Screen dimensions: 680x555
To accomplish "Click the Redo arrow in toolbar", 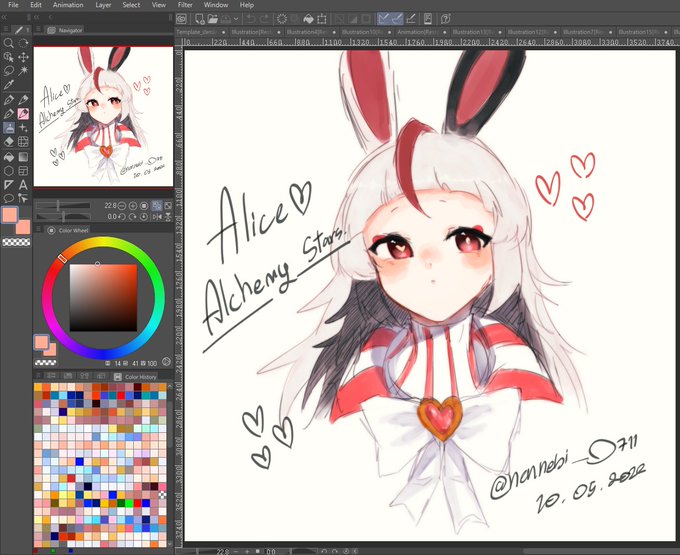I will [264, 19].
